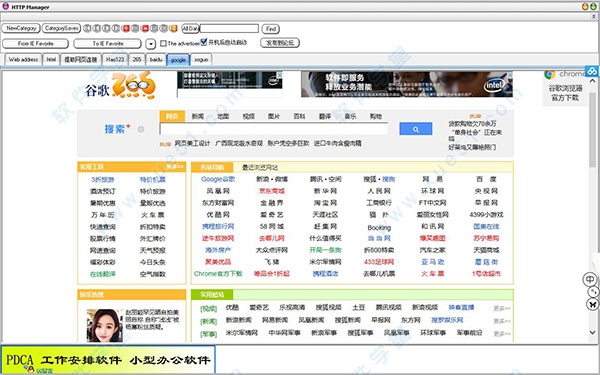Image resolution: width=600 pixels, height=375 pixels.
Task: Switch to the Web address tab
Action: coord(23,60)
